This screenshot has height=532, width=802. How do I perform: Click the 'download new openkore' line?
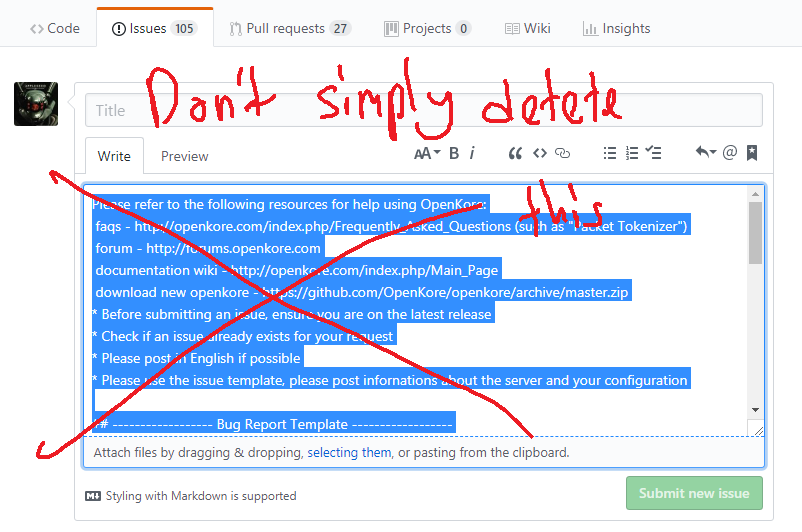tap(362, 292)
